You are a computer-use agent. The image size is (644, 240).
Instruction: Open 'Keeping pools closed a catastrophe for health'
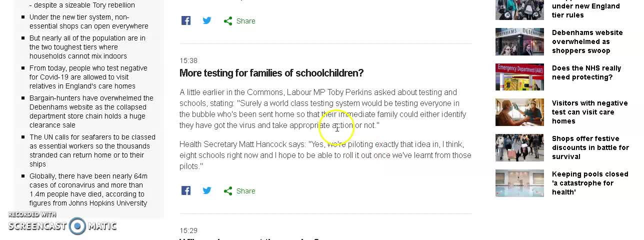(589, 183)
